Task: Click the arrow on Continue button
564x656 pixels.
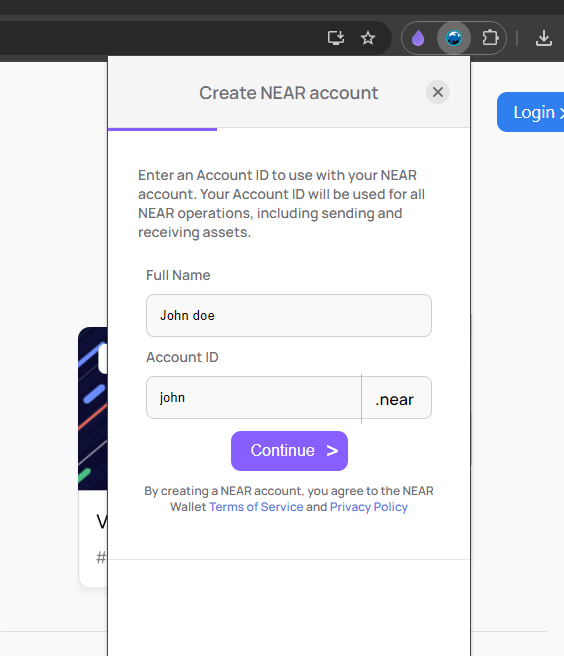Action: point(332,451)
